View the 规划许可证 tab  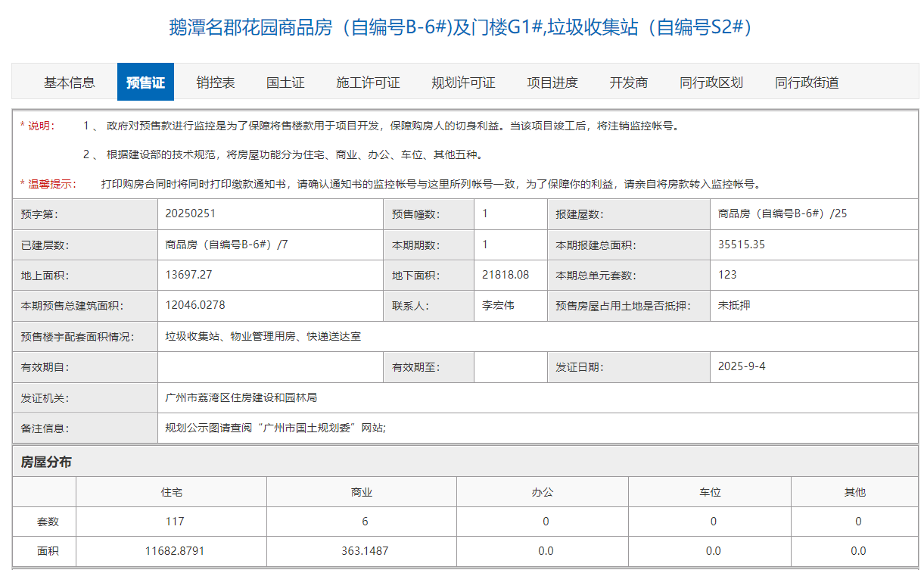(463, 83)
